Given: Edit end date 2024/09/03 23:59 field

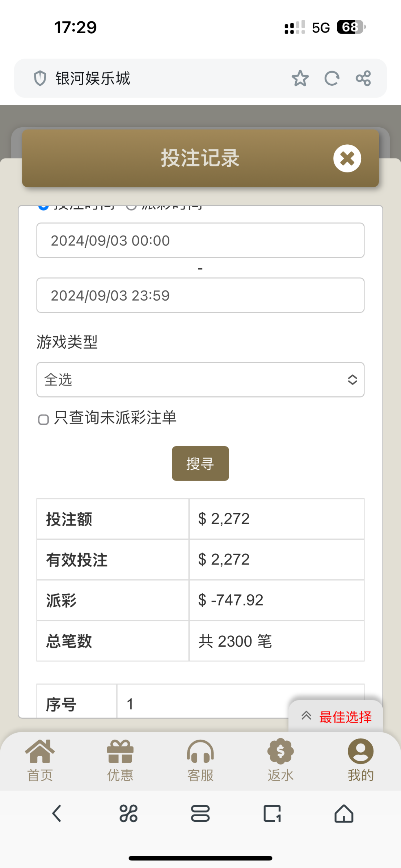Looking at the screenshot, I should click(x=200, y=295).
